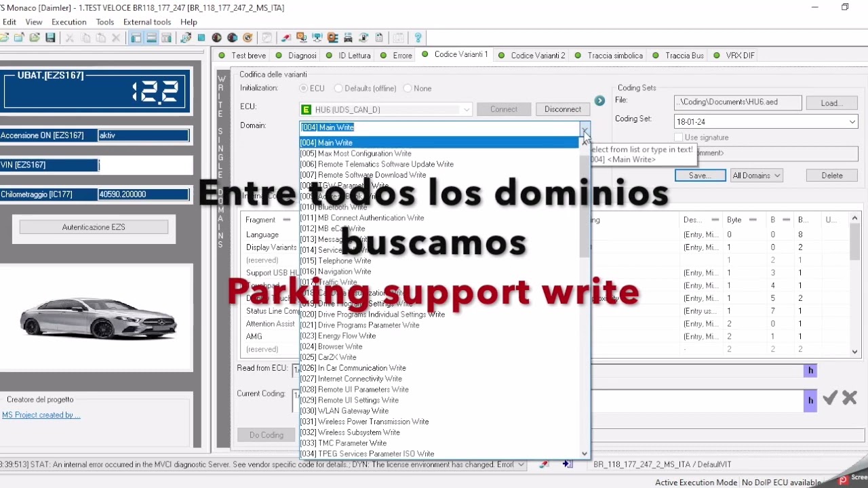Click the Mercedes car thumbnail image
868x488 pixels.
pos(98,318)
